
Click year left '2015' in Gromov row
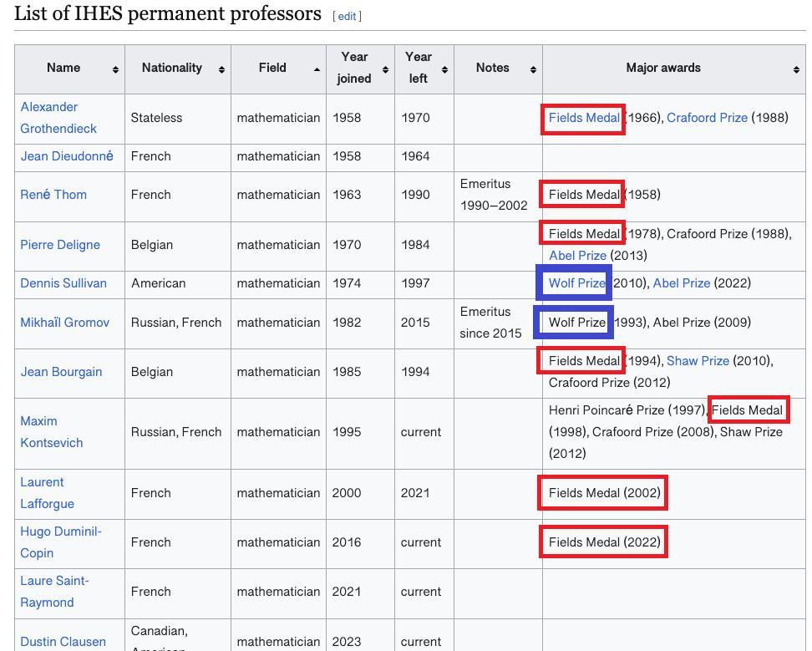tap(415, 322)
